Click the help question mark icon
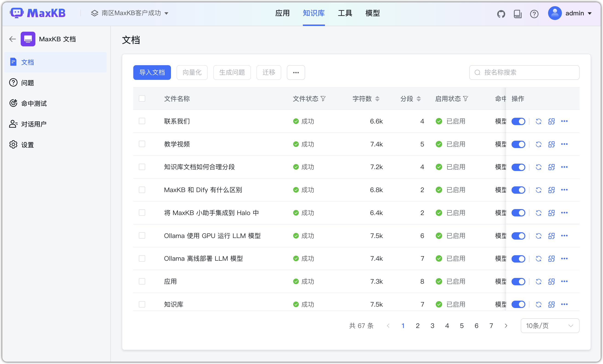603x364 pixels. [534, 14]
